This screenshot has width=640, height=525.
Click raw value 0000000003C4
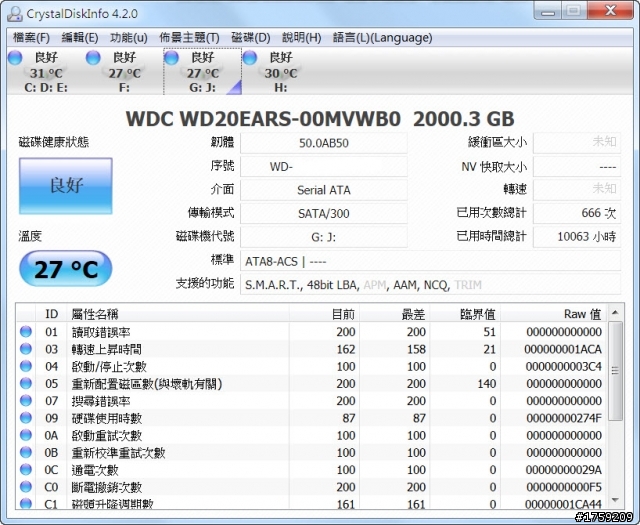(564, 366)
